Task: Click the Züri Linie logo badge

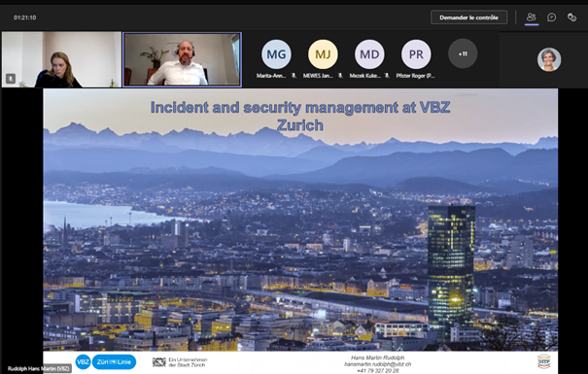Action: (114, 362)
